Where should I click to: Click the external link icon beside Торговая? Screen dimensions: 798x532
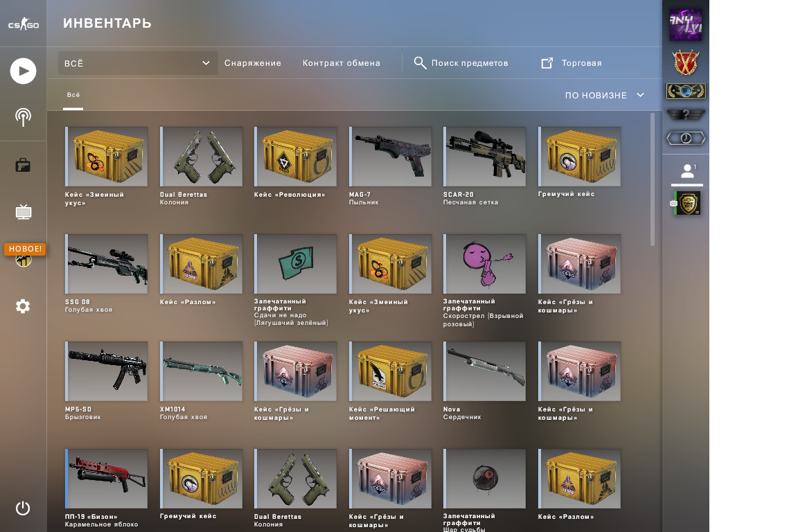coord(547,63)
